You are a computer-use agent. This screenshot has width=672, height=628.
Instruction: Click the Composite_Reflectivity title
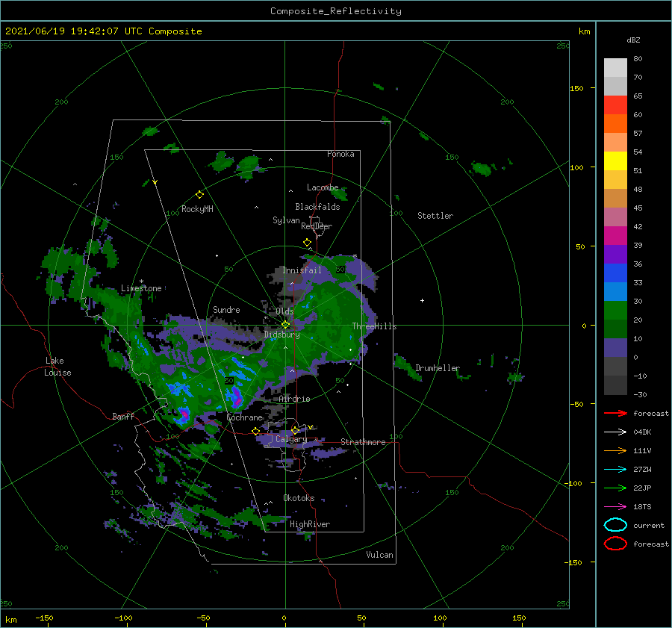[x=336, y=11]
